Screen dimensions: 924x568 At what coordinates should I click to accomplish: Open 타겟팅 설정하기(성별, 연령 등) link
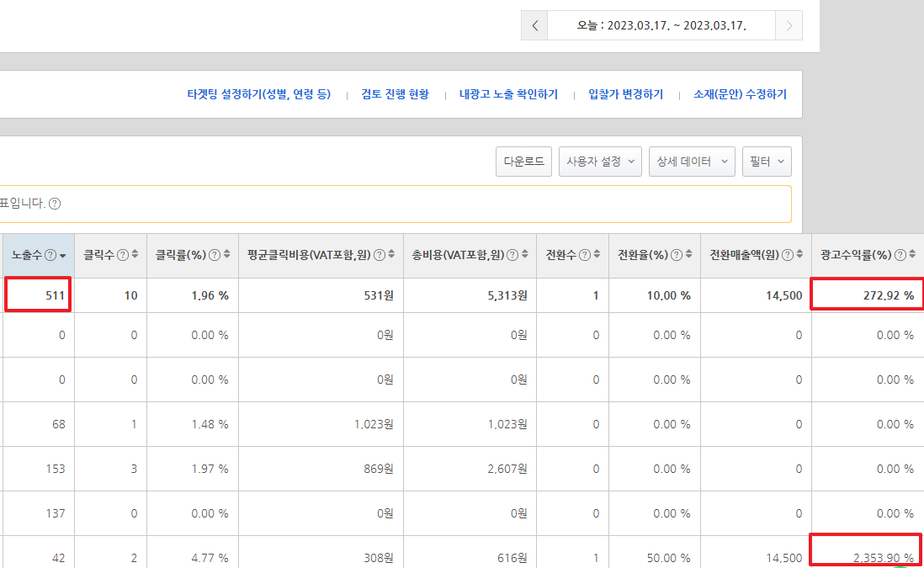click(x=258, y=94)
